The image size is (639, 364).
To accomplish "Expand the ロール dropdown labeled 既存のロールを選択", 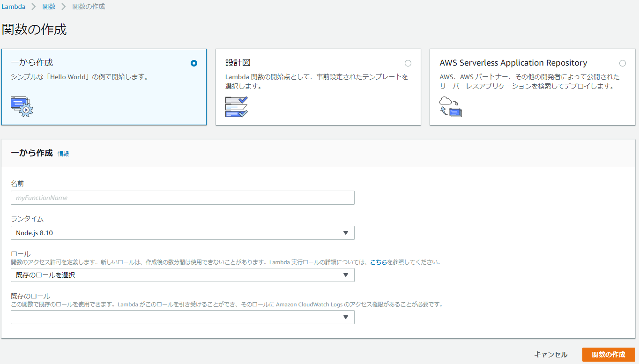I will click(x=182, y=275).
